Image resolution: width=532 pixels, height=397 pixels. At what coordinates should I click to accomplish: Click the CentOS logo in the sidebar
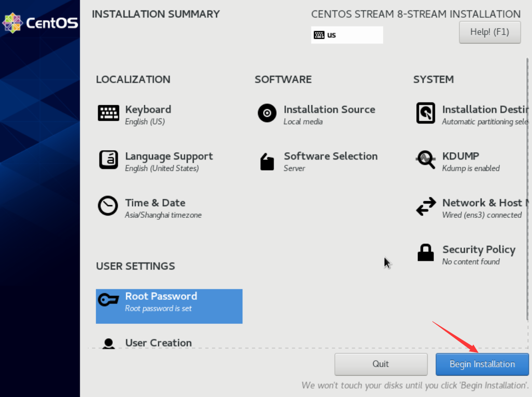(x=40, y=23)
